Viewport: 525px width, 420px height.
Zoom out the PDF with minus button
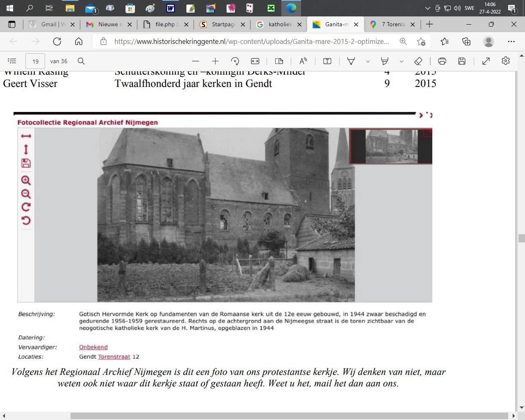[x=196, y=61]
